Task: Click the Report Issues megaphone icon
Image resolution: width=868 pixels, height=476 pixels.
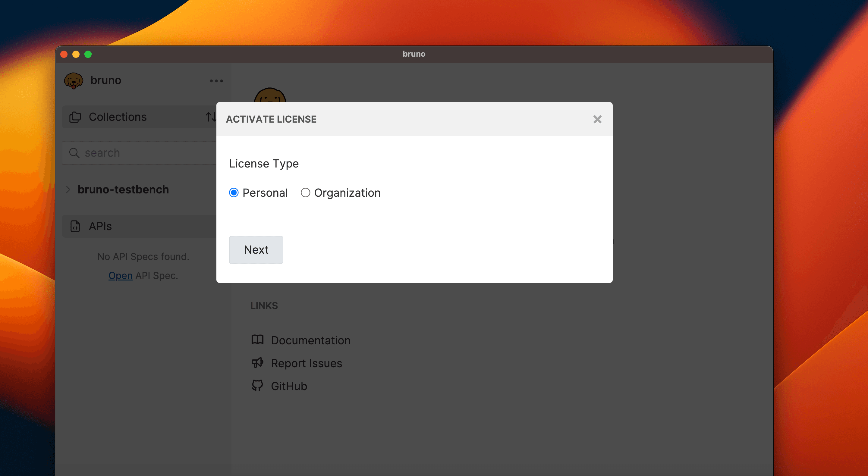Action: click(257, 362)
